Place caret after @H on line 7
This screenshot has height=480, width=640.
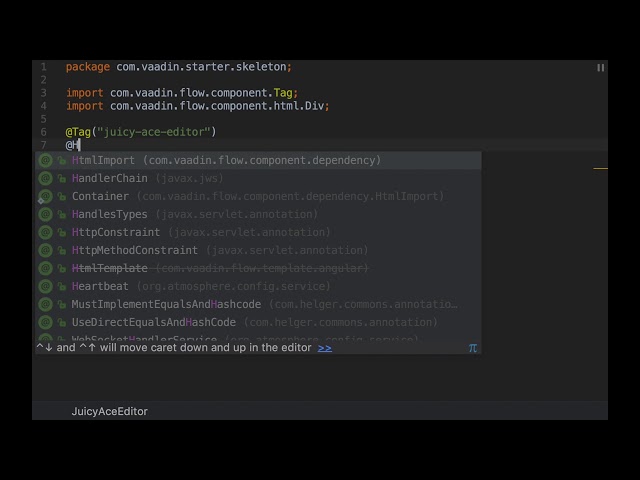[x=80, y=145]
